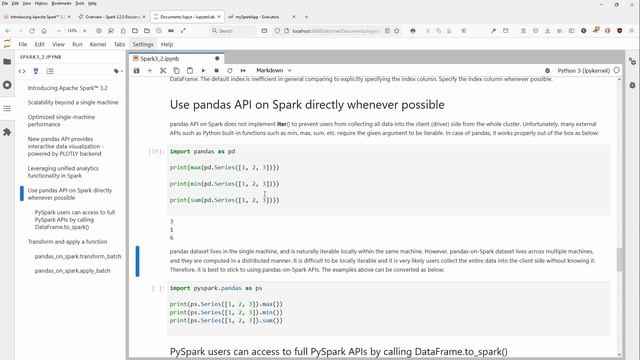The image size is (640, 360).
Task: Open the wrench developer tools icon
Action: (493, 31)
